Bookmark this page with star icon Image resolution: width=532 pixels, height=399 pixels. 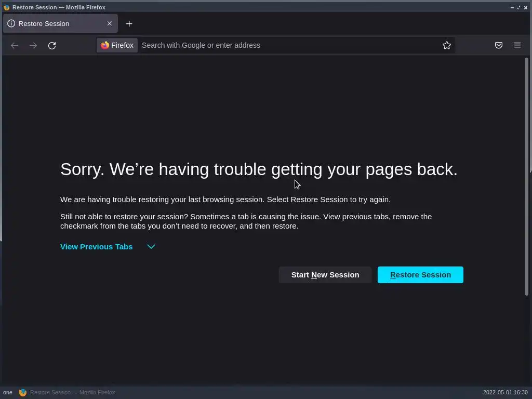click(446, 45)
